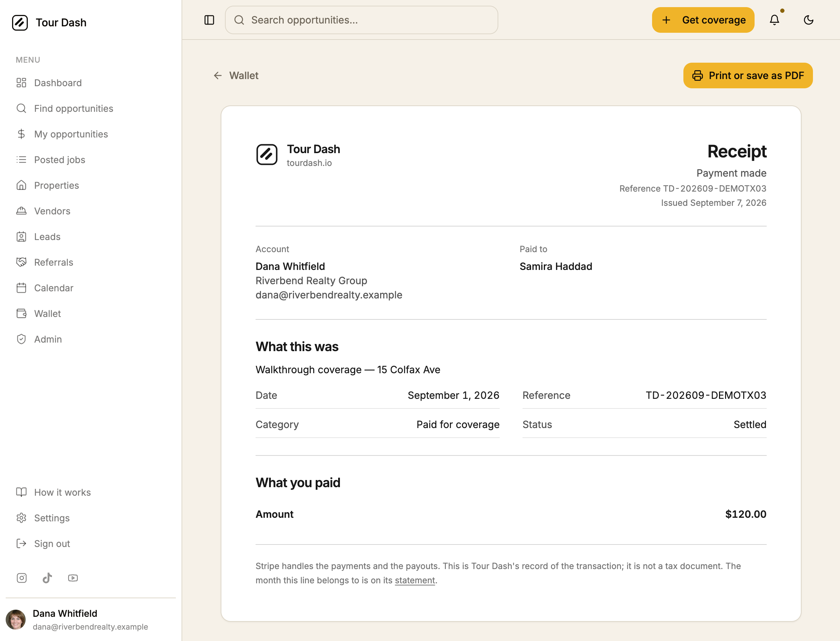Focus the Search opportunities field
The width and height of the screenshot is (840, 641).
pyautogui.click(x=361, y=20)
